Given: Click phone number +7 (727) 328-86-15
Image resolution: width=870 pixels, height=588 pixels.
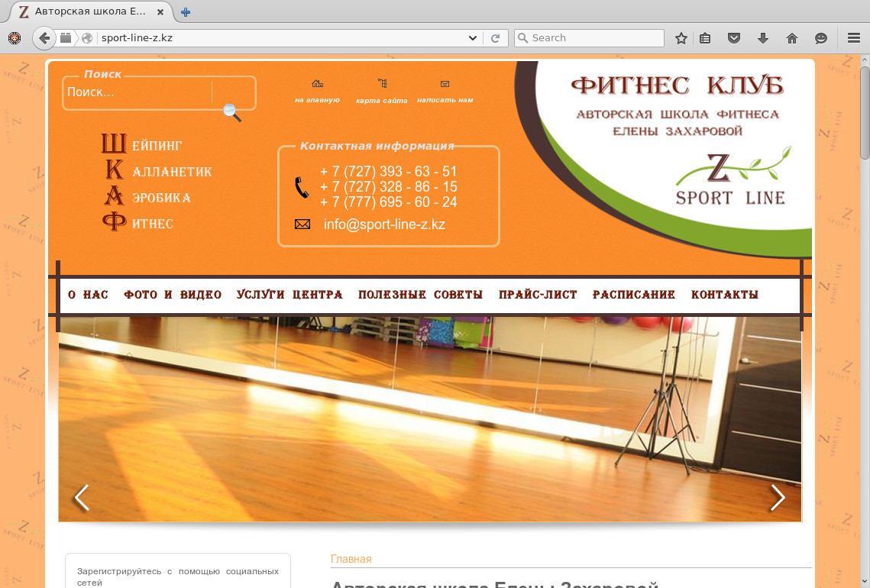Looking at the screenshot, I should click(x=388, y=186).
